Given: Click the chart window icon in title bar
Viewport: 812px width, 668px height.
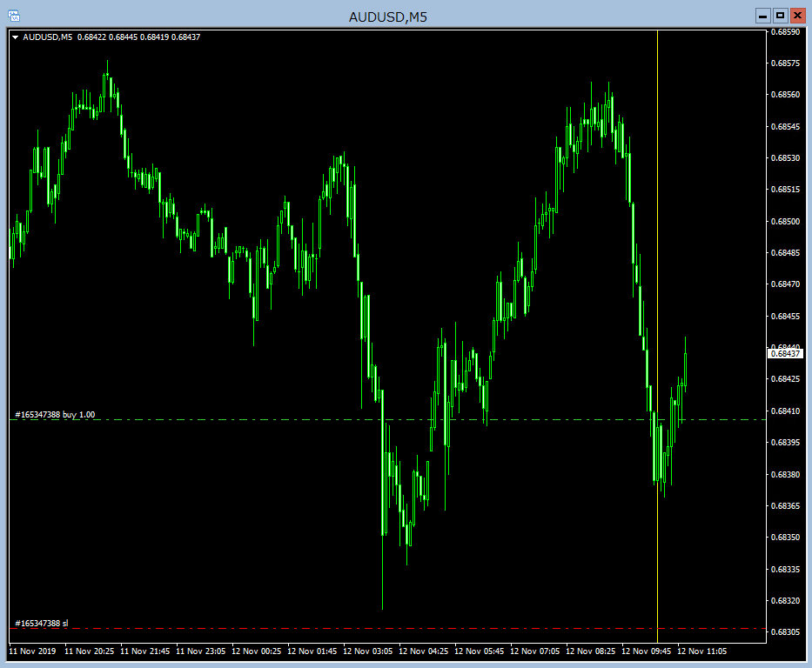Looking at the screenshot, I should click(x=14, y=16).
